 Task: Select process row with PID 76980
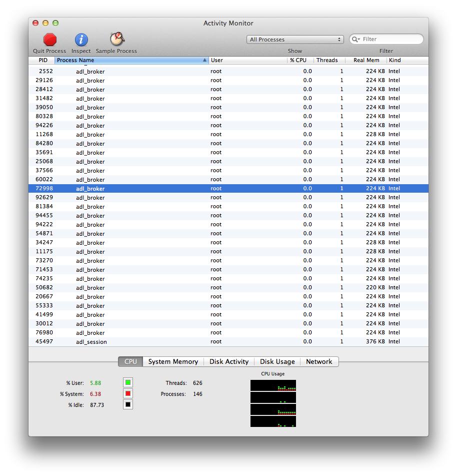(228, 332)
